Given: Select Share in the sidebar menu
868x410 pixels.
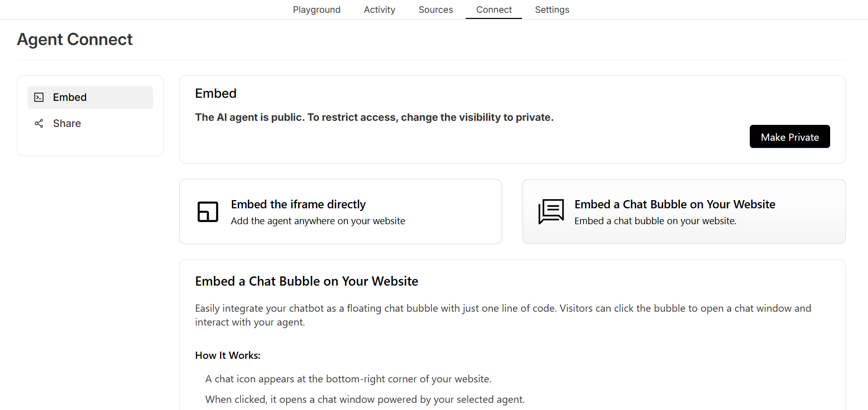Looking at the screenshot, I should [90, 123].
